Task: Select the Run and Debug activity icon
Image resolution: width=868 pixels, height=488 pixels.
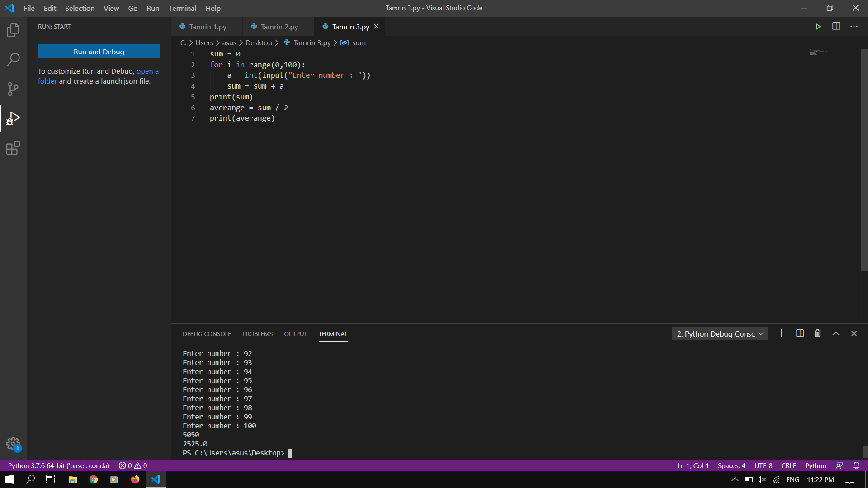Action: [13, 118]
